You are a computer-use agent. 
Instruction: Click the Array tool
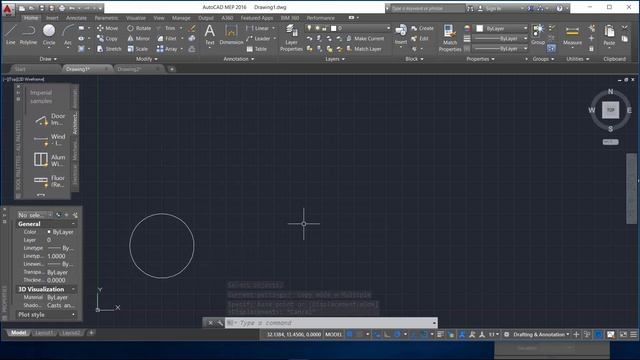click(167, 49)
